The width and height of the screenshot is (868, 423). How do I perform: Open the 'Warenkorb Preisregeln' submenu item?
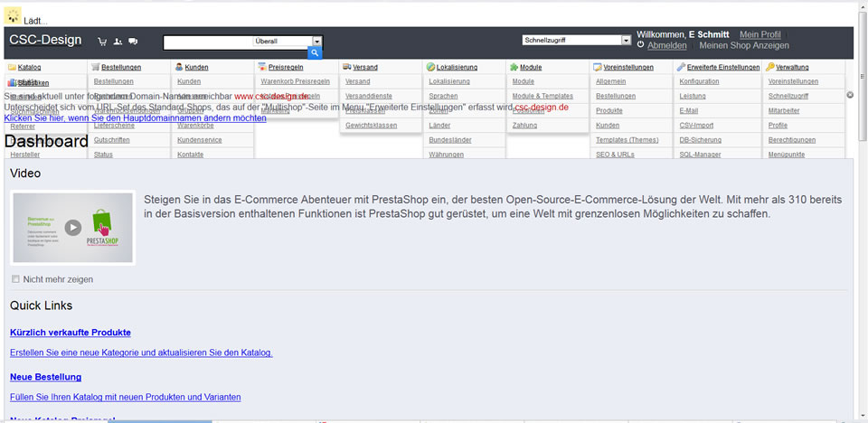click(x=295, y=81)
